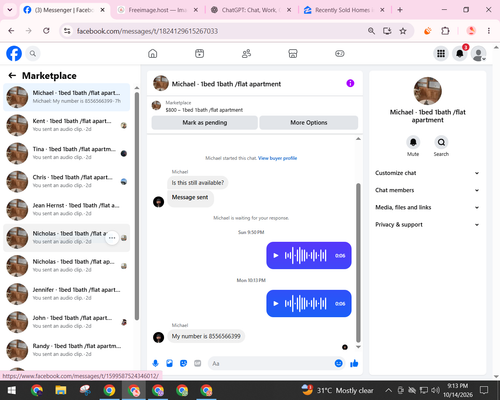Screen dimensions: 500x400
Task: Open Jean Hernst conversation
Action: point(67,209)
